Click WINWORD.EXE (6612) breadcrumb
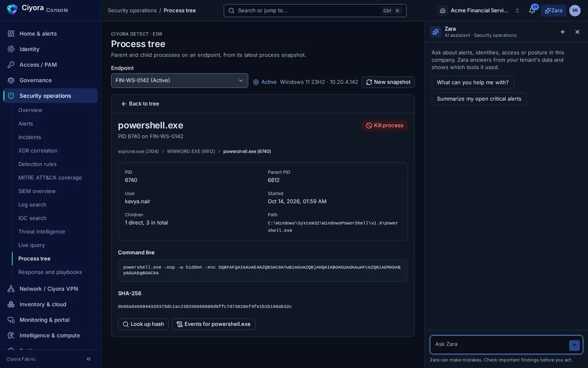 click(x=191, y=151)
